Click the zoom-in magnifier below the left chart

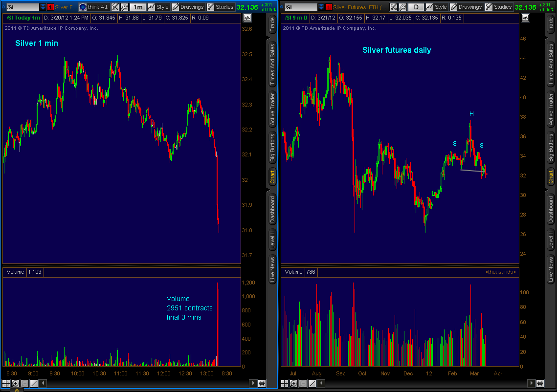point(15,384)
